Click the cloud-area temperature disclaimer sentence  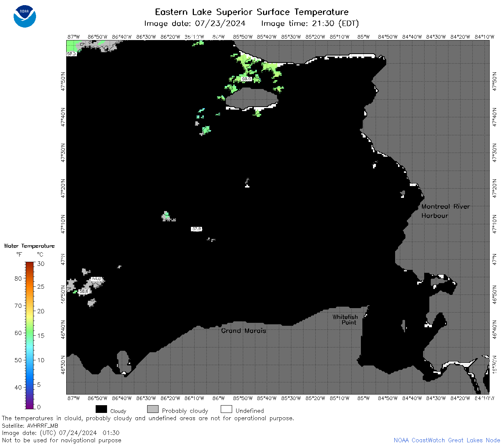pos(148,418)
